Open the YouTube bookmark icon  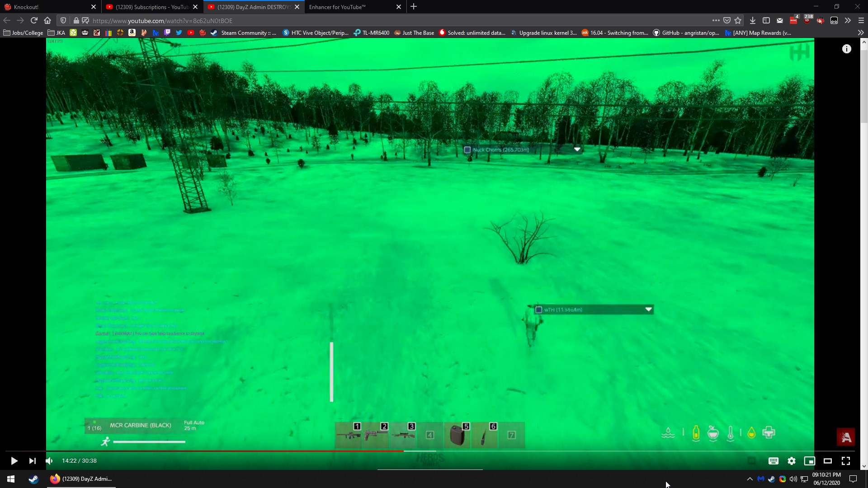191,33
